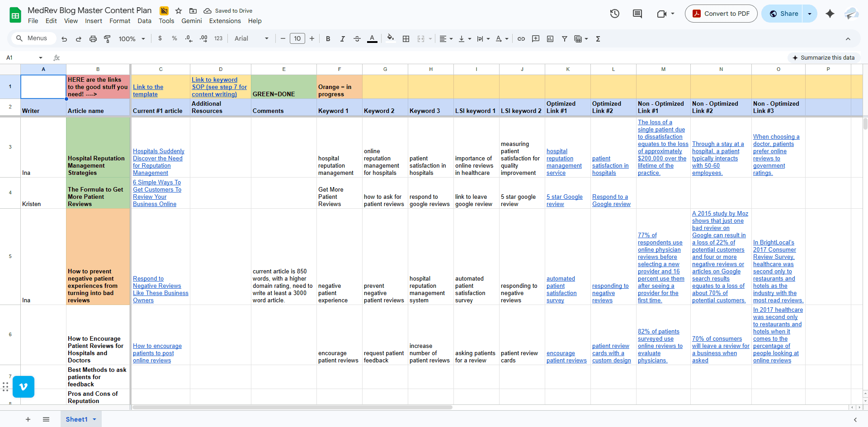Decrease font size with minus

point(283,39)
